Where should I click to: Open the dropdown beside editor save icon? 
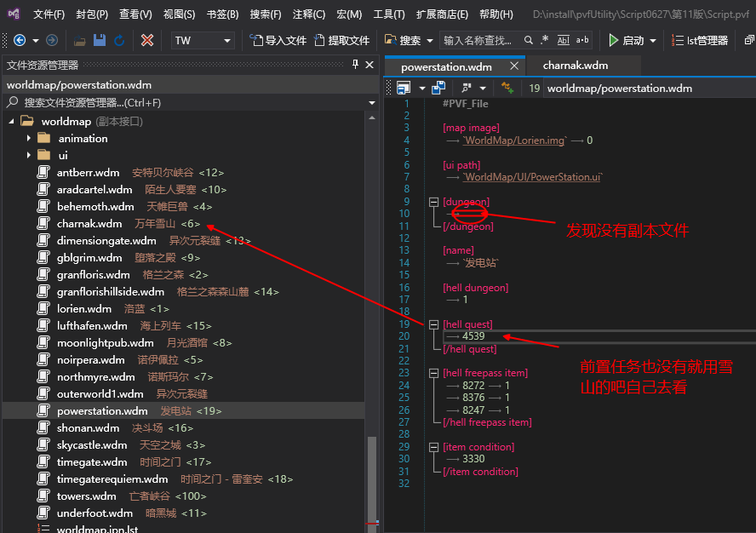tap(422, 89)
